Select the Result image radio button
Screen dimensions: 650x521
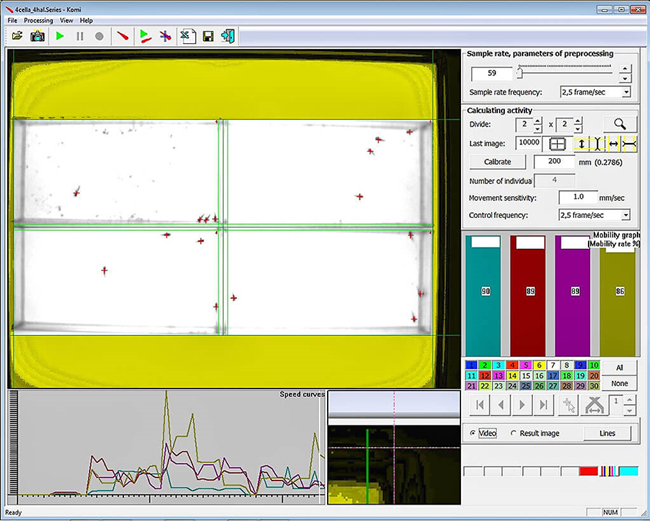[514, 433]
